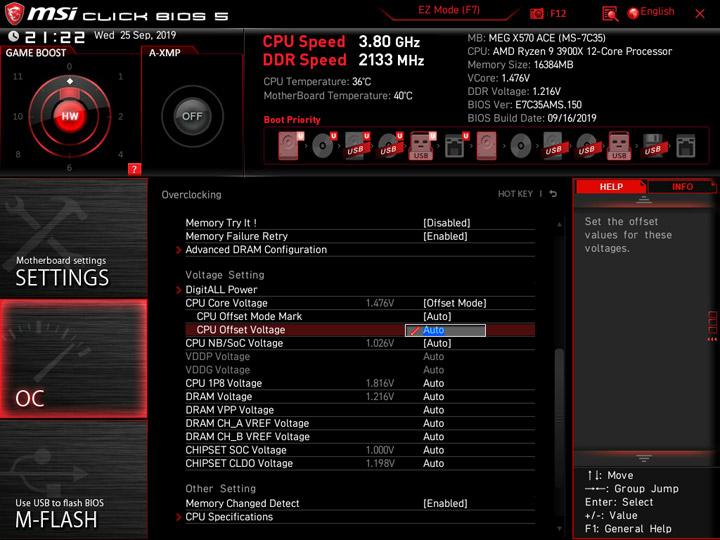This screenshot has width=720, height=540.
Task: Select the legacy CD/DVD boot icon without U badge
Action: click(520, 146)
